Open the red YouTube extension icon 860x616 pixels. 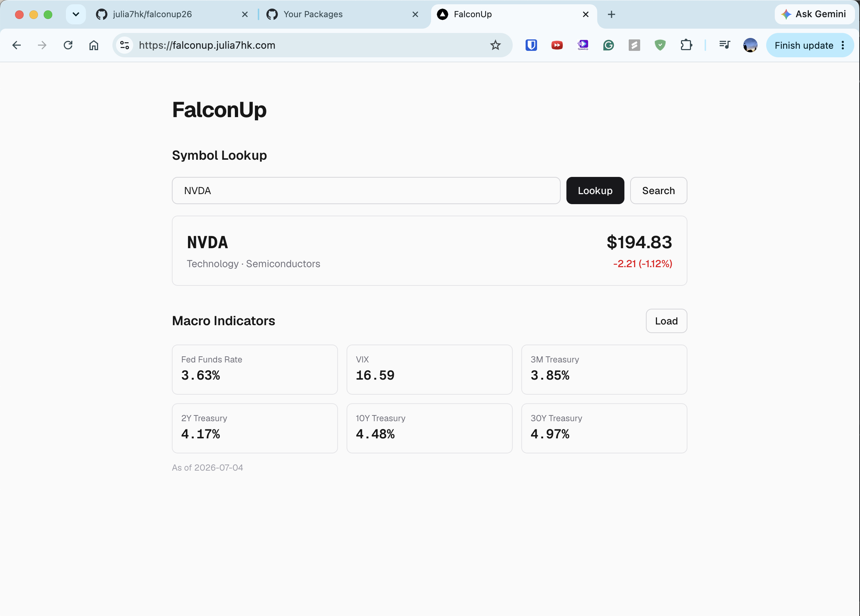[x=557, y=45]
